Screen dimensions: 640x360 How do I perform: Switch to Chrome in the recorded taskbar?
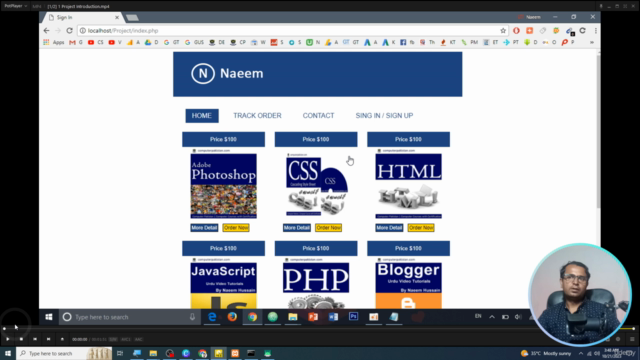(252, 317)
